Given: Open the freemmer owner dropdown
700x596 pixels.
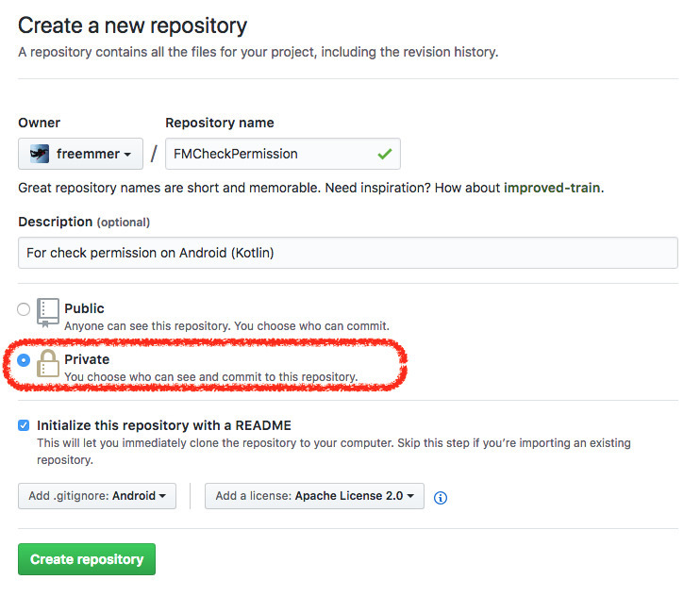Looking at the screenshot, I should click(x=80, y=154).
